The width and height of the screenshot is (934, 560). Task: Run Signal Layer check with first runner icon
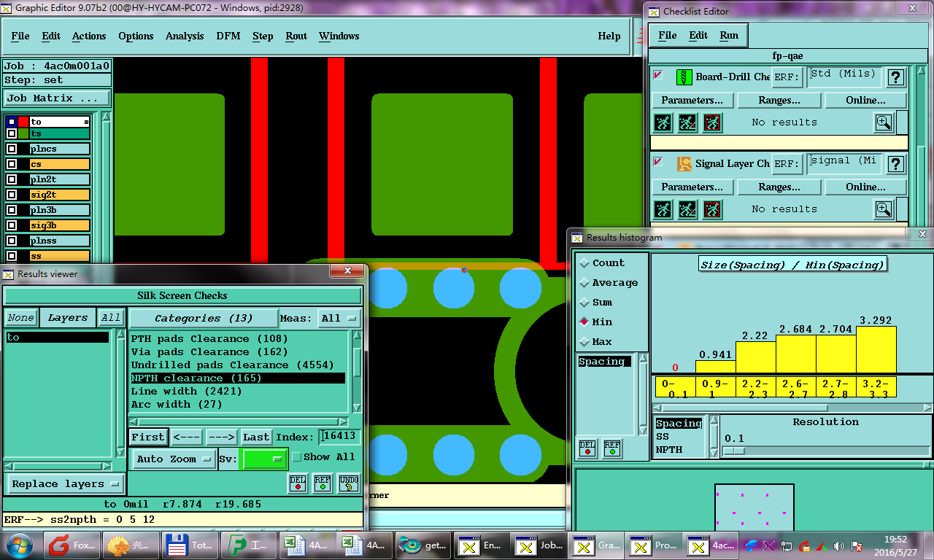(x=663, y=209)
